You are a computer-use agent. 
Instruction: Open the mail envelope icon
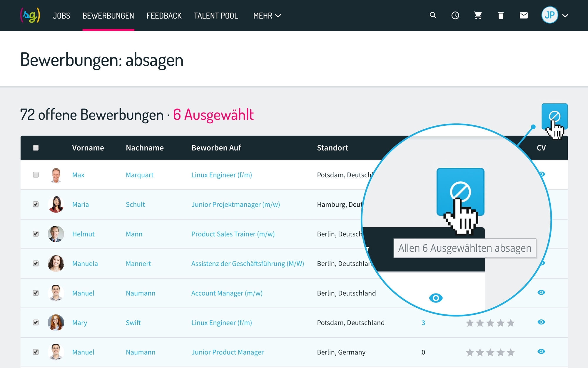click(524, 15)
